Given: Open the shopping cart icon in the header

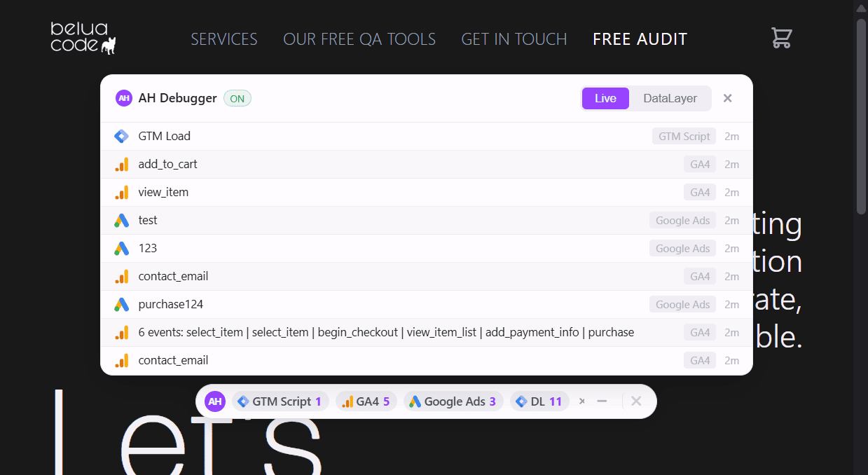Looking at the screenshot, I should pos(781,39).
